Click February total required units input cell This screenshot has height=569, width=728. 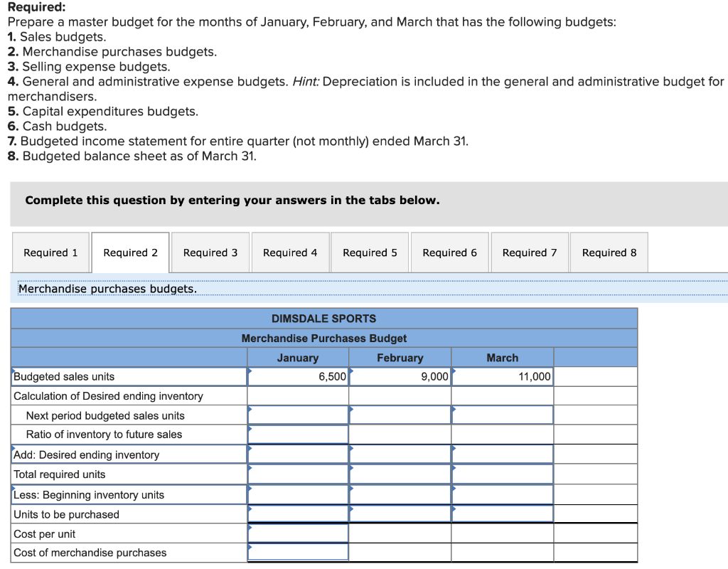tap(400, 474)
